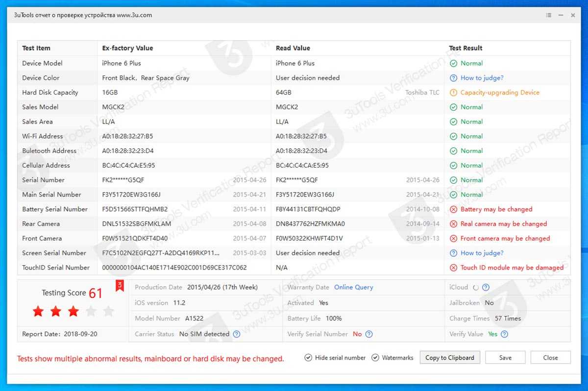Click the Save button
The image size is (588, 391).
click(x=505, y=358)
